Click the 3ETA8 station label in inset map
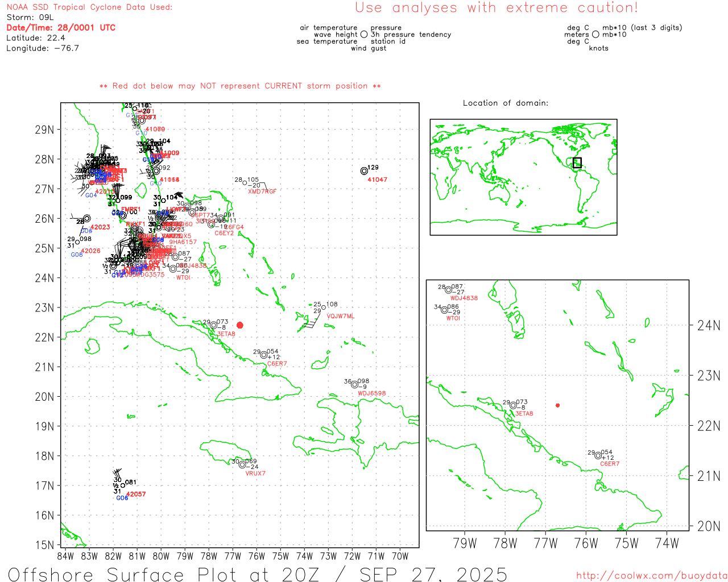This screenshot has height=582, width=728. tap(524, 414)
